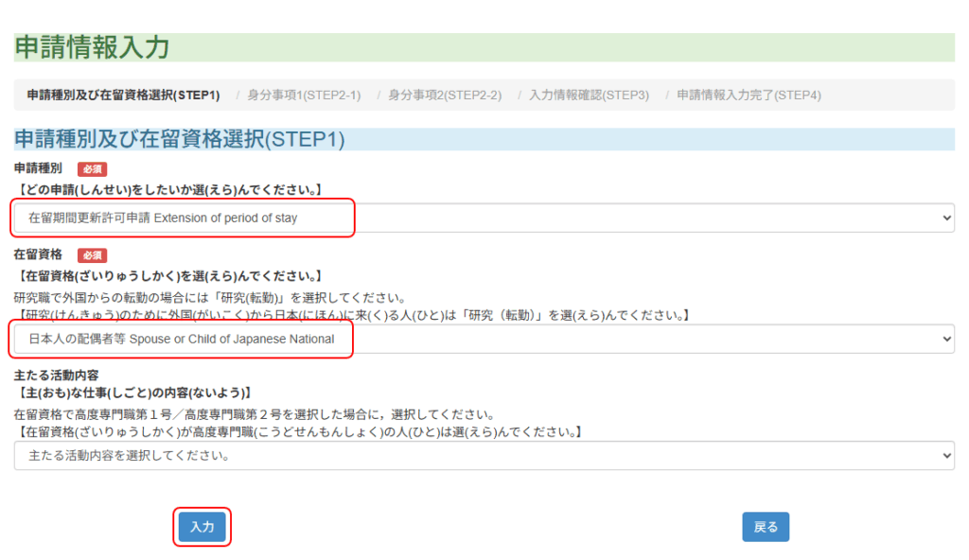969x560 pixels.
Task: Click the red 必須 badge beside 在留資格
Action: pyautogui.click(x=92, y=255)
